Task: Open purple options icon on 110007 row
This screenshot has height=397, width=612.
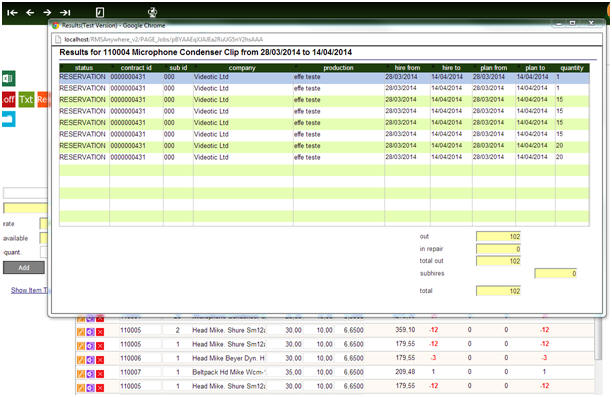Action: (x=90, y=374)
